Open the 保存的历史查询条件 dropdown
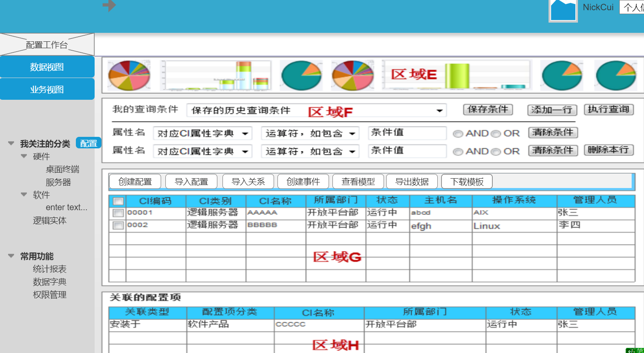644x353 pixels. click(x=317, y=110)
